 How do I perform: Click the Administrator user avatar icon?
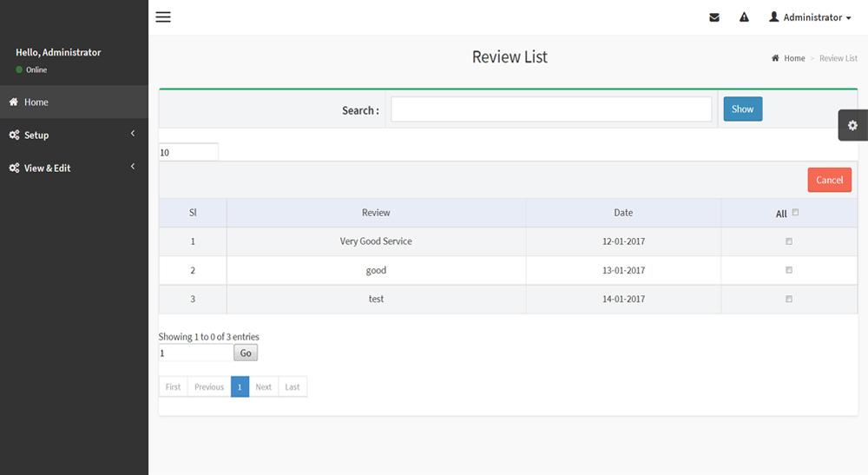coord(774,16)
